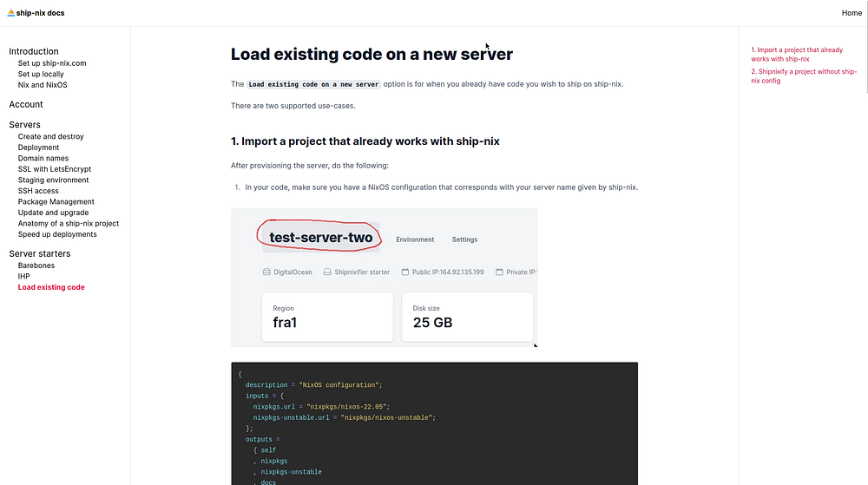Viewport: 868px width, 485px height.
Task: Click the test-server-two server name in screenshot
Action: [x=320, y=237]
